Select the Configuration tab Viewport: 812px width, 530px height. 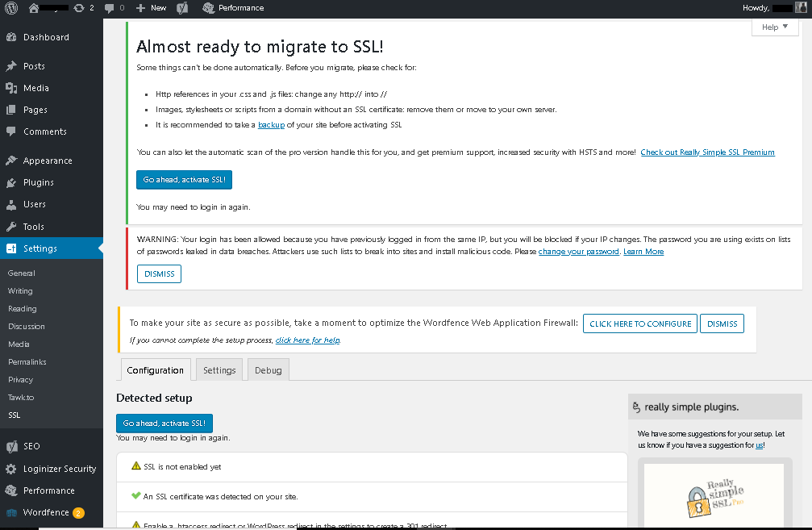click(156, 370)
